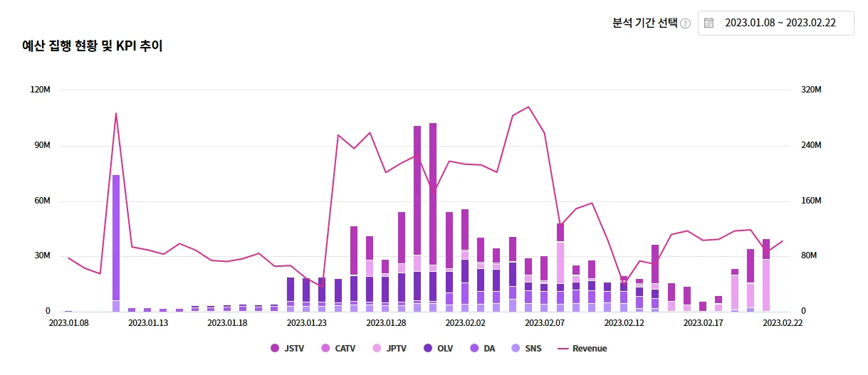
Task: Click the chart title 예산 집행 현황 및 KPI 추이
Action: coord(93,47)
